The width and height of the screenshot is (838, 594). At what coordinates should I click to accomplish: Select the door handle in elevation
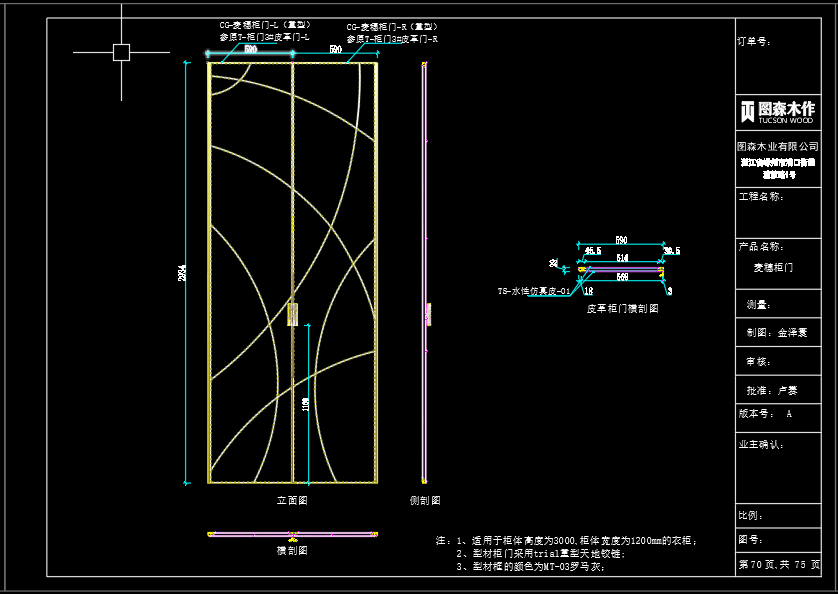click(x=292, y=314)
